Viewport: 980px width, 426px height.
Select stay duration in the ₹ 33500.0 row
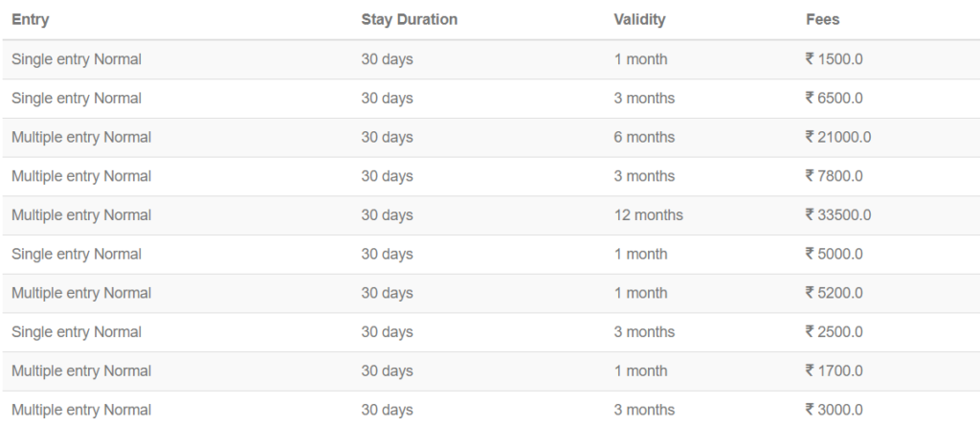pos(387,215)
